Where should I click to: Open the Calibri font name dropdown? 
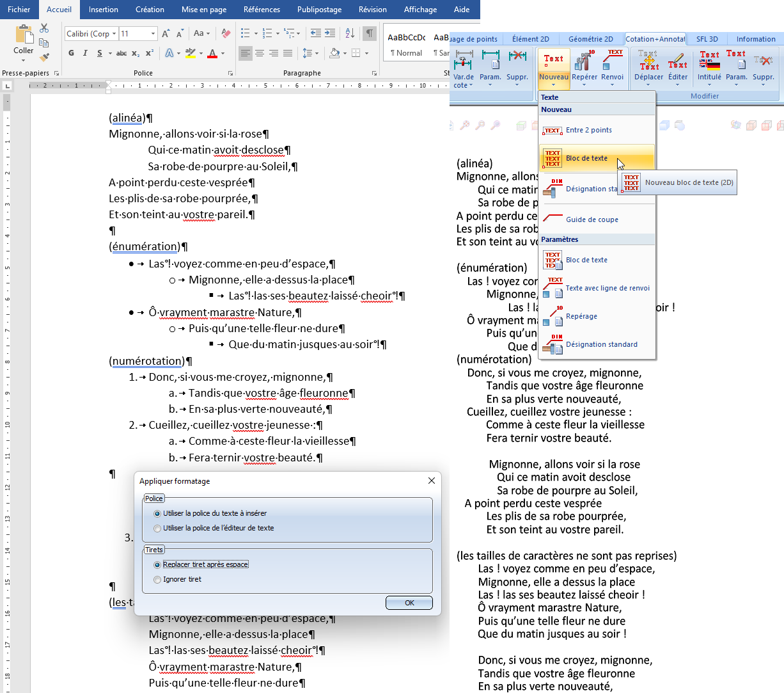tap(114, 34)
